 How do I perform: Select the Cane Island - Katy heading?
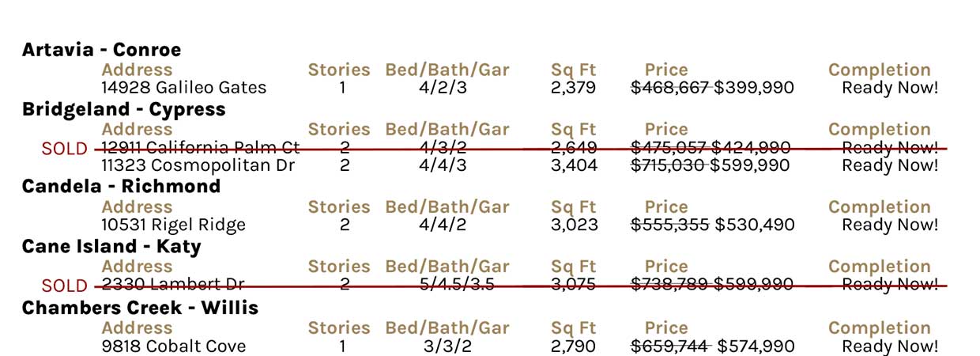click(111, 246)
